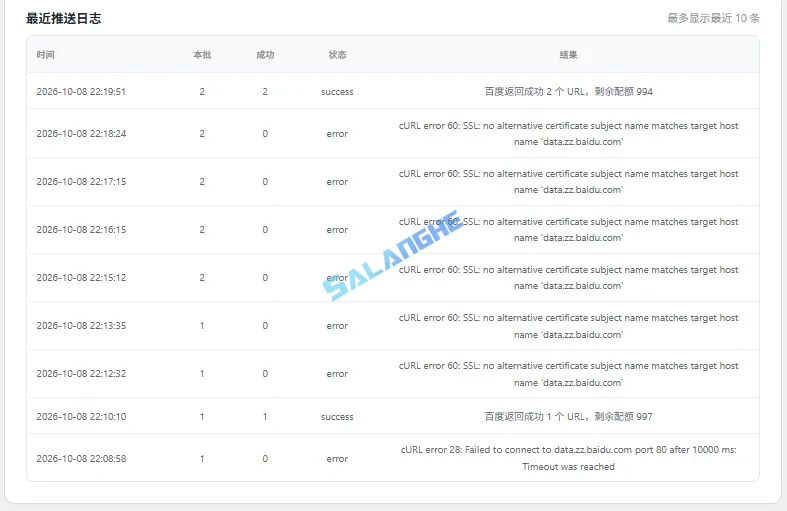The width and height of the screenshot is (787, 511).
Task: Click the 结果 column header
Action: tap(568, 55)
